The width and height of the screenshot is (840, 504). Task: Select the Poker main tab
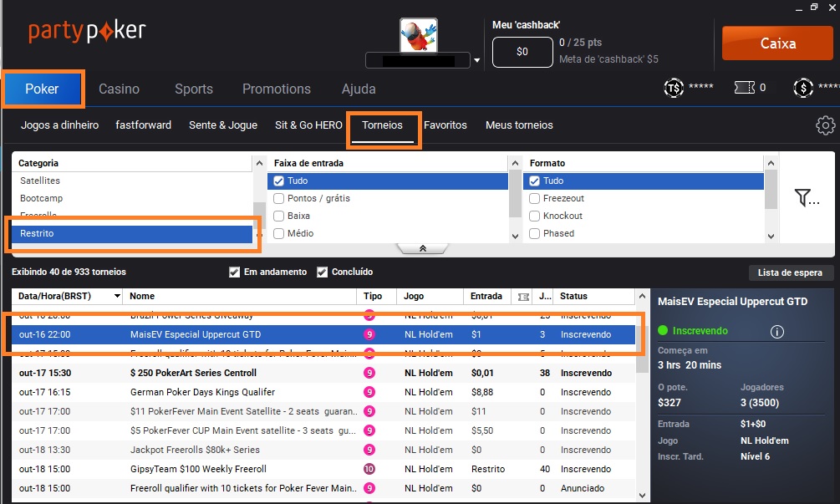42,89
